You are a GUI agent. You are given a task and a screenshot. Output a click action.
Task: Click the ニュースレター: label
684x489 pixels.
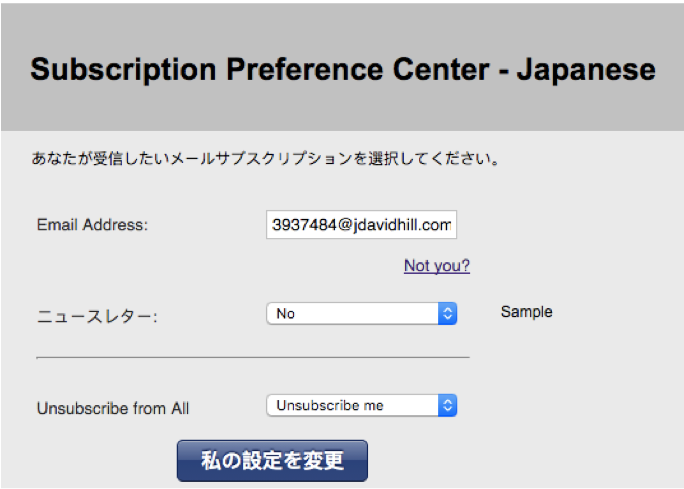[97, 316]
